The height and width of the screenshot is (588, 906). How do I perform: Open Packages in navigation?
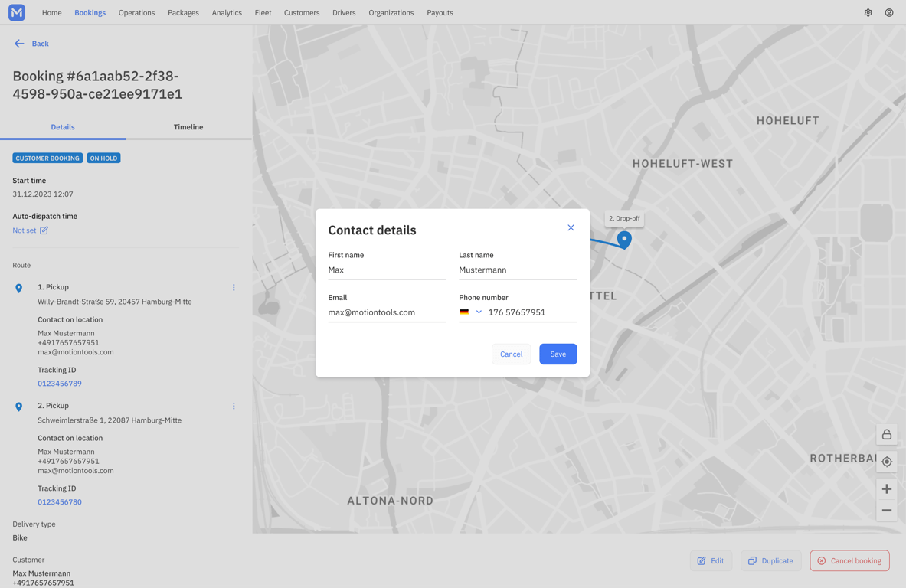(x=183, y=13)
